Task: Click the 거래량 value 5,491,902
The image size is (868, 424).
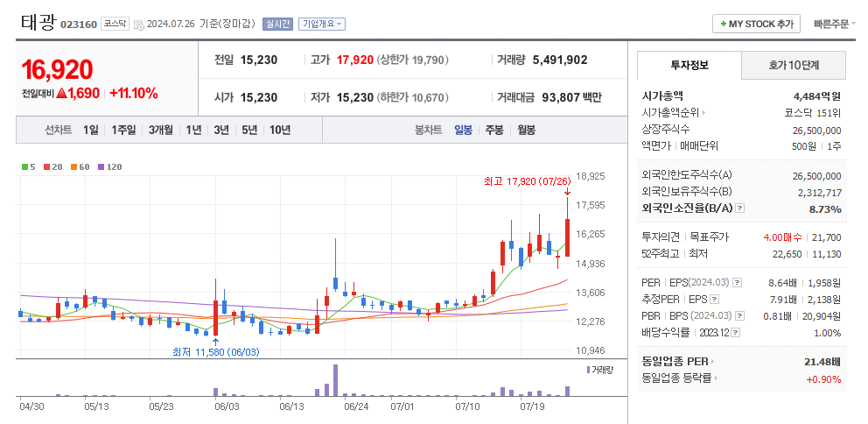Action: point(560,60)
